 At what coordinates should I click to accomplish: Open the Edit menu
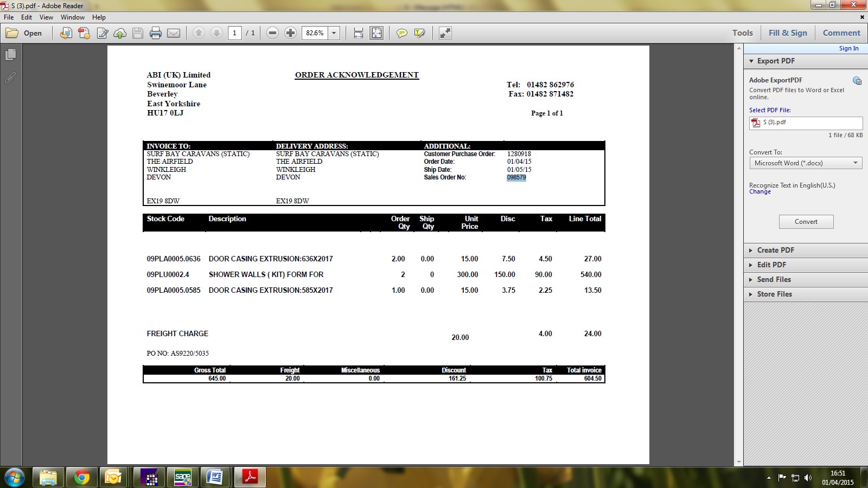point(27,17)
